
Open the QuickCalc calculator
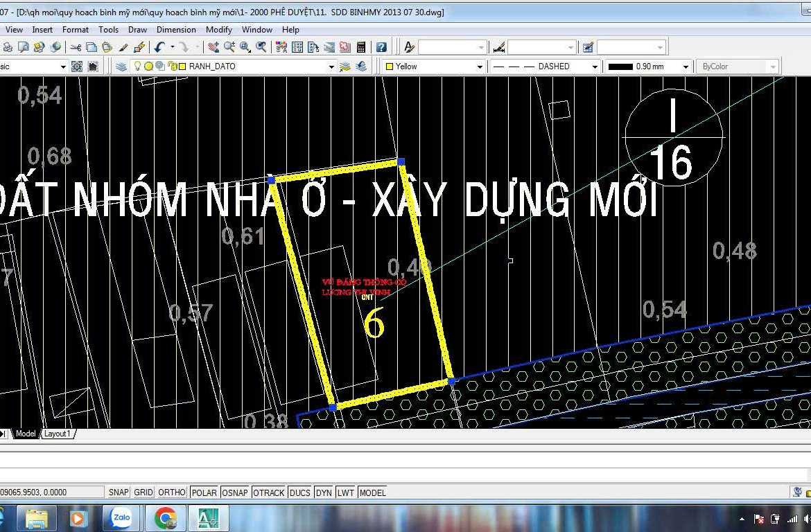pyautogui.click(x=361, y=47)
